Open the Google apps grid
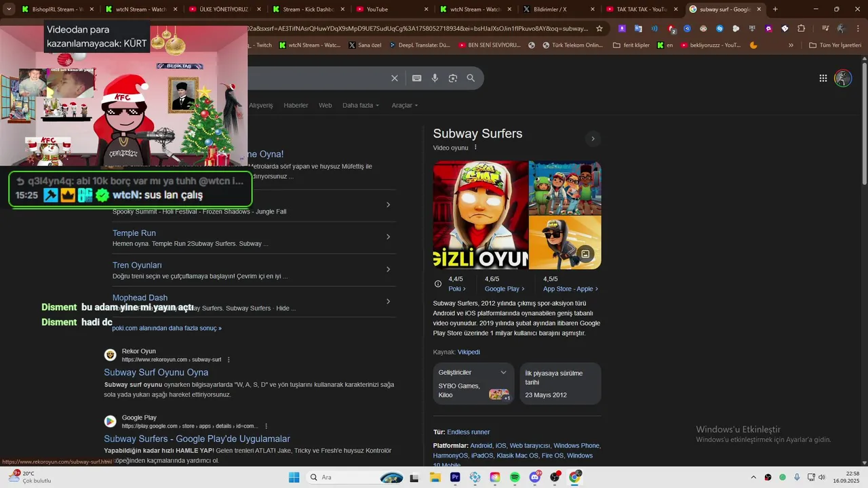This screenshot has width=868, height=488. (823, 78)
